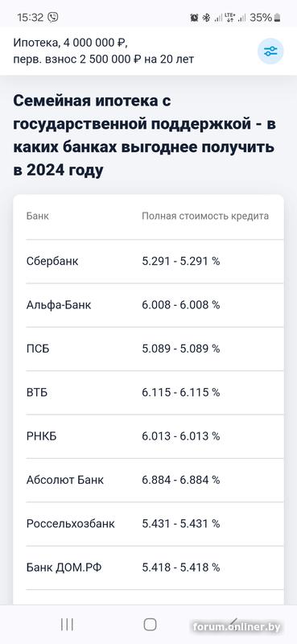Click the Банк column header
This screenshot has height=644, width=297.
coord(37,216)
